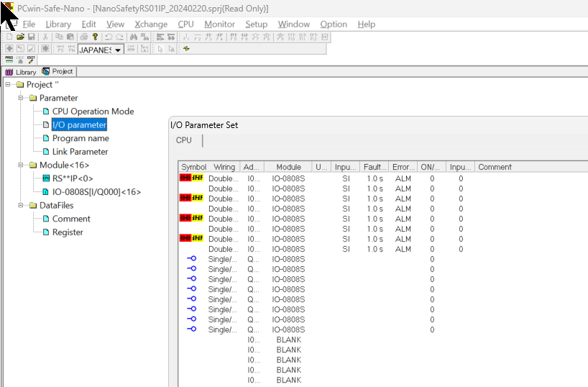Open the View menu
Screen dimensions: 588x387
coord(115,24)
